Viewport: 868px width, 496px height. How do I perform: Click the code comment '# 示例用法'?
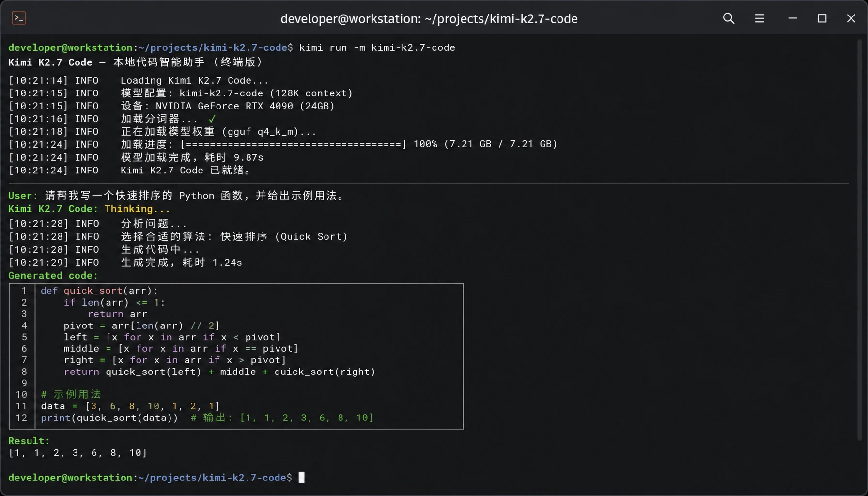pos(71,394)
